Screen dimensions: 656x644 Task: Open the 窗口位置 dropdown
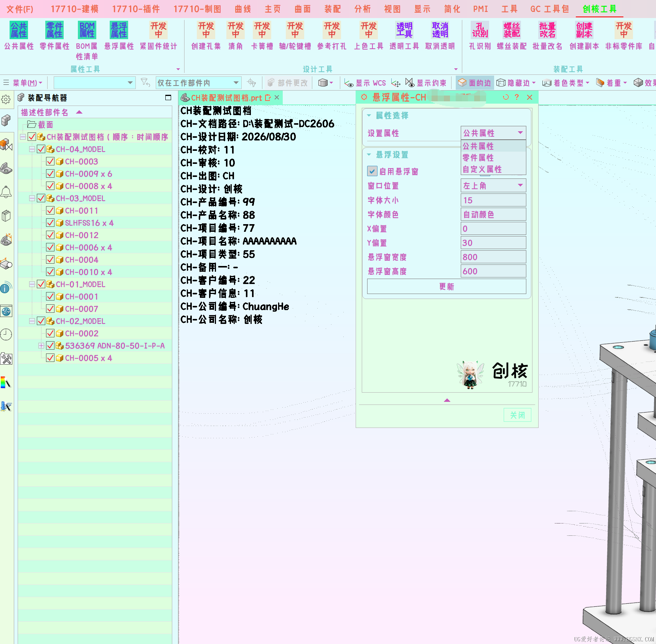(493, 186)
